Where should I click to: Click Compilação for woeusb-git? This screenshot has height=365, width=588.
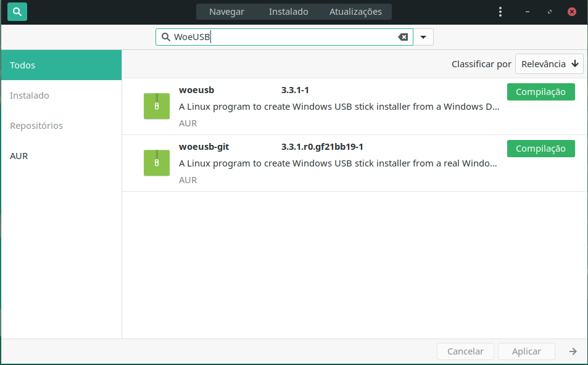click(540, 149)
